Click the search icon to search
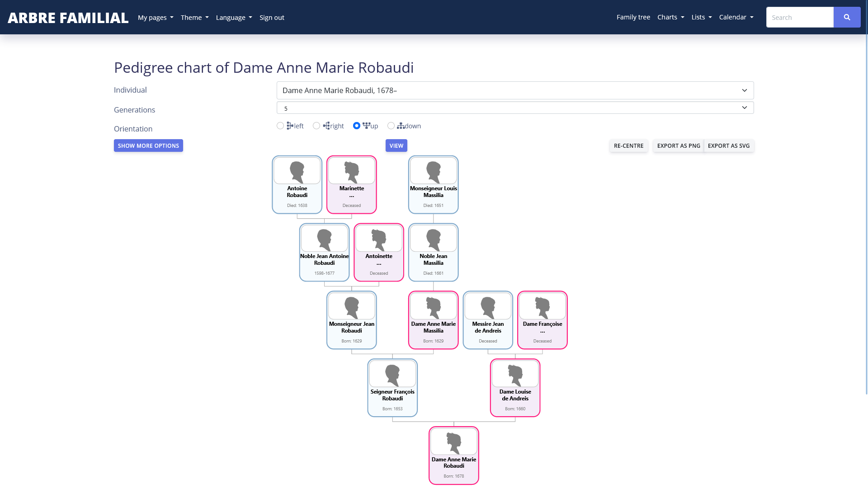 [x=847, y=17]
